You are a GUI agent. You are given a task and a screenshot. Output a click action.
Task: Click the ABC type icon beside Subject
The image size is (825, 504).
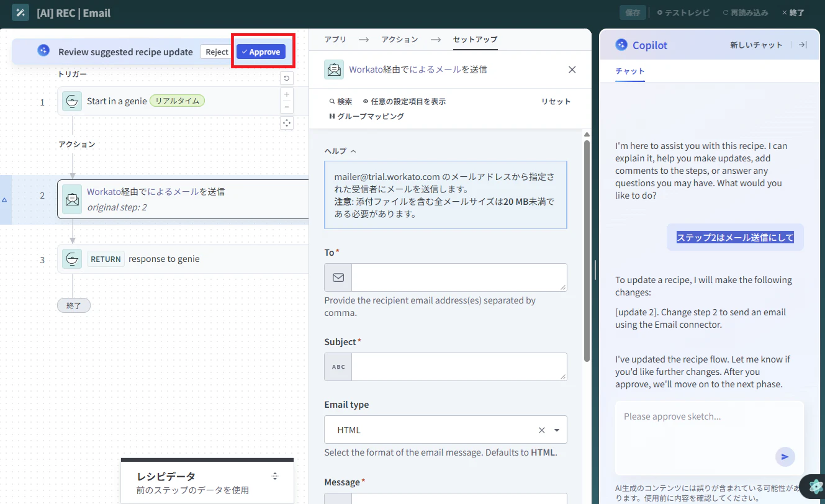338,367
